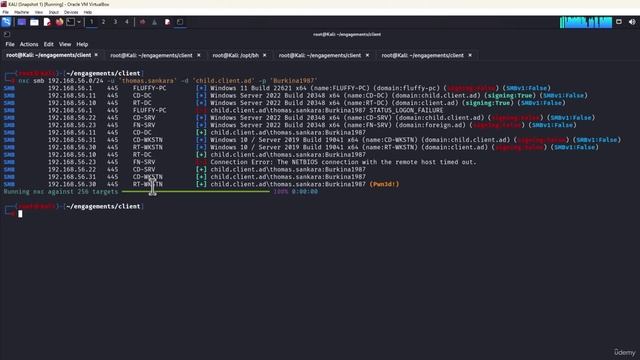Click the 100% progress value
Viewport: 640px width, 360px height.
coord(280,191)
